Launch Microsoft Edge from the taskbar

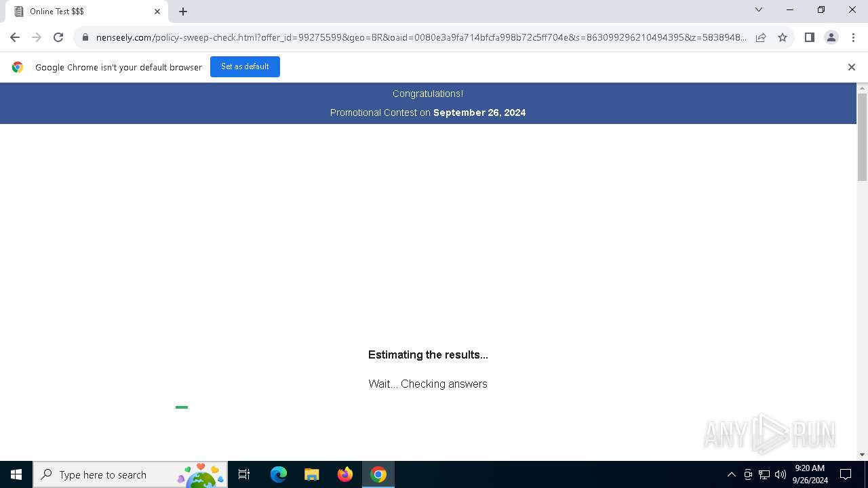pos(279,474)
